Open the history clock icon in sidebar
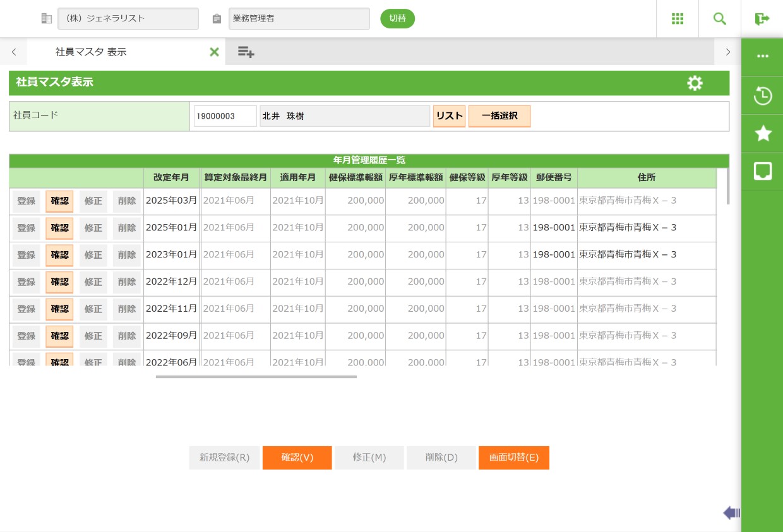Screen dimensions: 783x532 click(763, 96)
